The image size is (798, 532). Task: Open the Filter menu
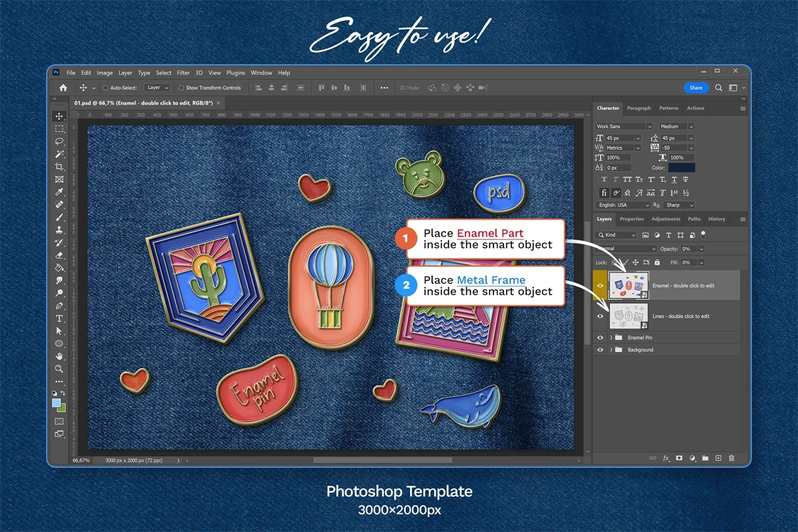tap(183, 73)
